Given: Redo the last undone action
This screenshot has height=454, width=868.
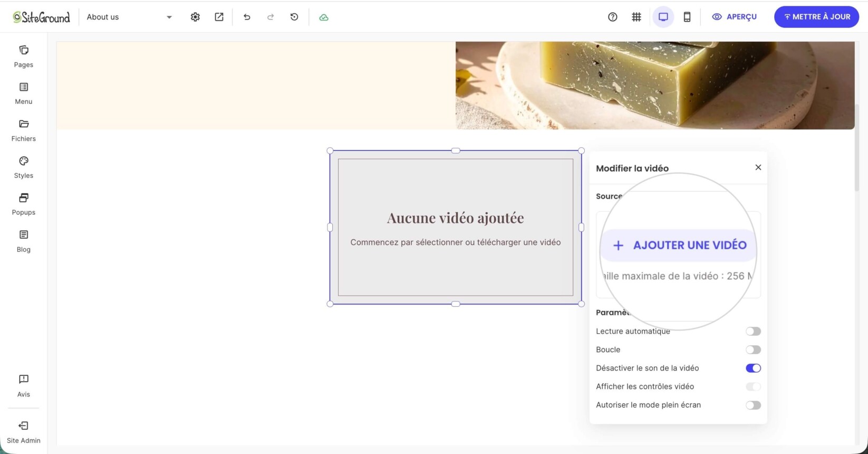Looking at the screenshot, I should (x=271, y=17).
